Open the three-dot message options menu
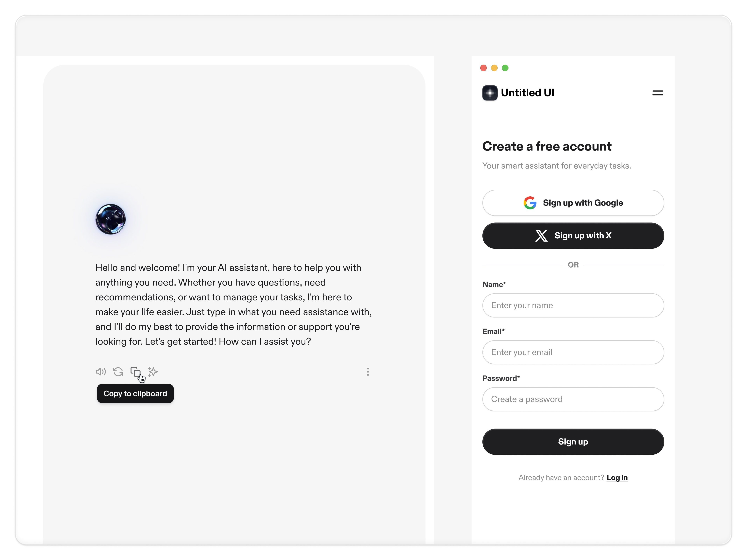 (x=368, y=372)
